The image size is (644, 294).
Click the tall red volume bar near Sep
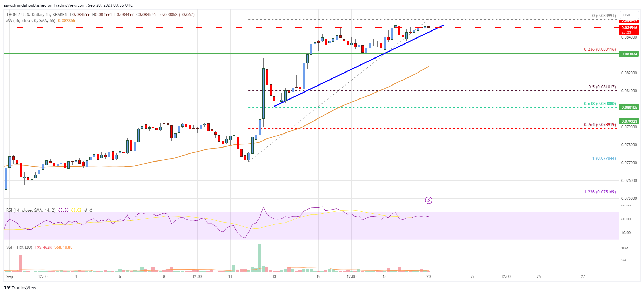point(21,263)
